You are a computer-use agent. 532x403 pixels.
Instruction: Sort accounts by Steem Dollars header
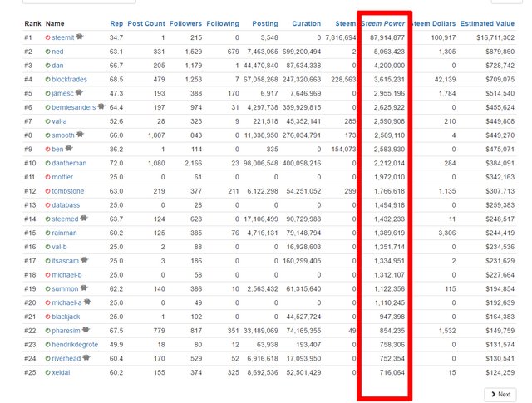pos(433,24)
